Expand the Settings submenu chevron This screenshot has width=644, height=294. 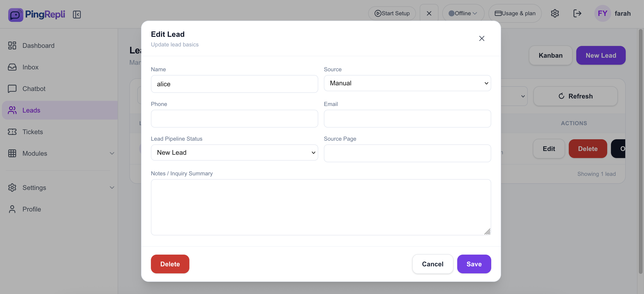[112, 188]
